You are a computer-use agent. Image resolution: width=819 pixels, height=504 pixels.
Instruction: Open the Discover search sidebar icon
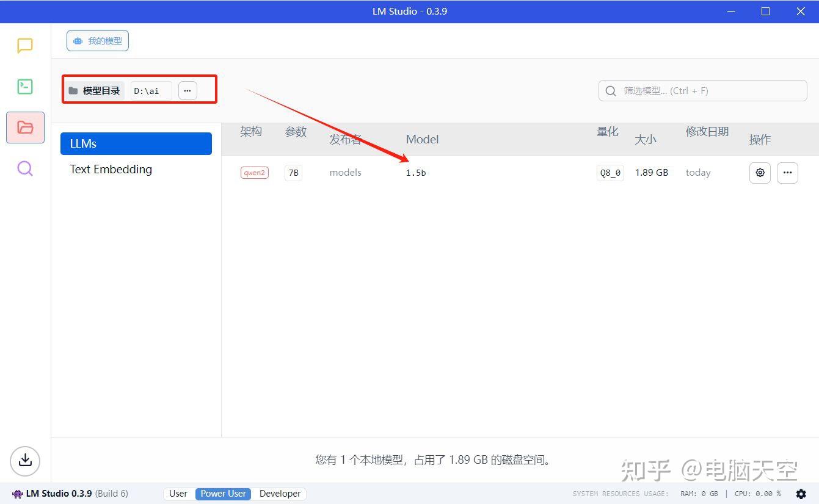25,168
